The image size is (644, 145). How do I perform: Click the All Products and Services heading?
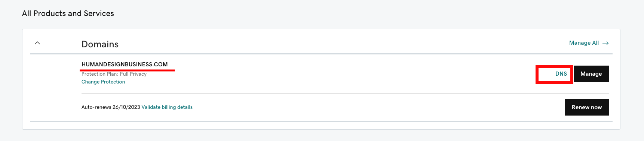click(68, 13)
